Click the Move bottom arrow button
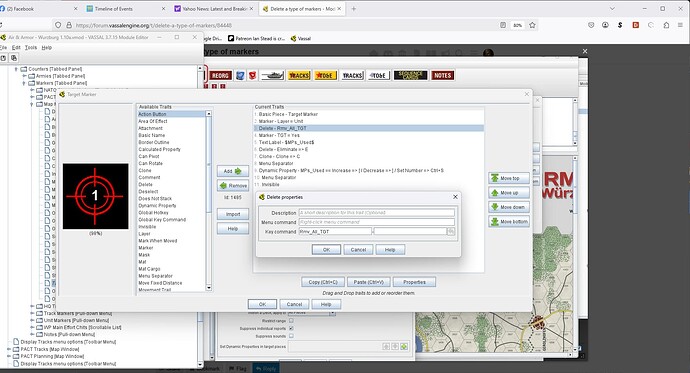Screen dimensions: 690x373 (509, 222)
